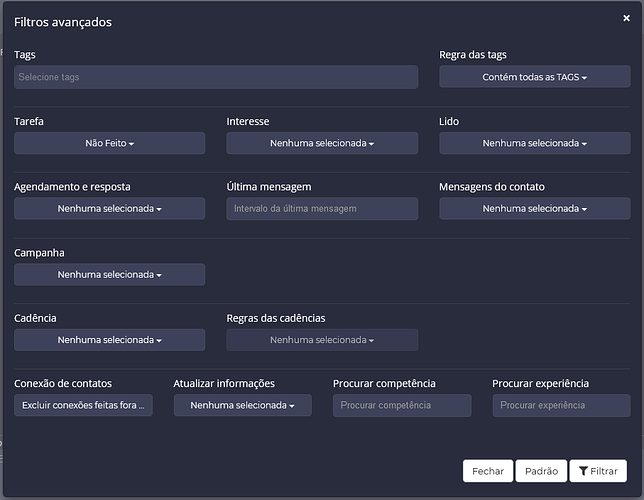Expand the Lido dropdown
The image size is (644, 500).
[x=534, y=143]
